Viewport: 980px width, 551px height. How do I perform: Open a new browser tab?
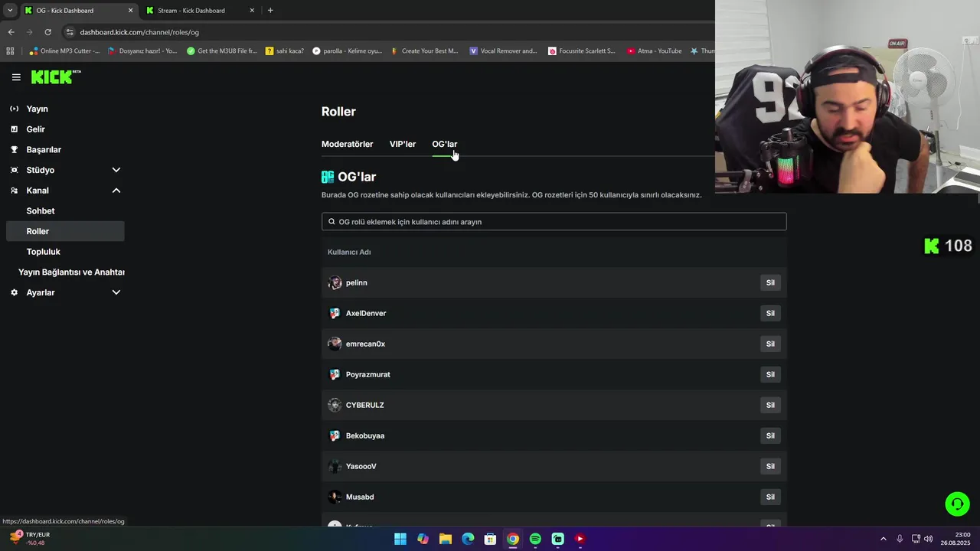point(270,11)
